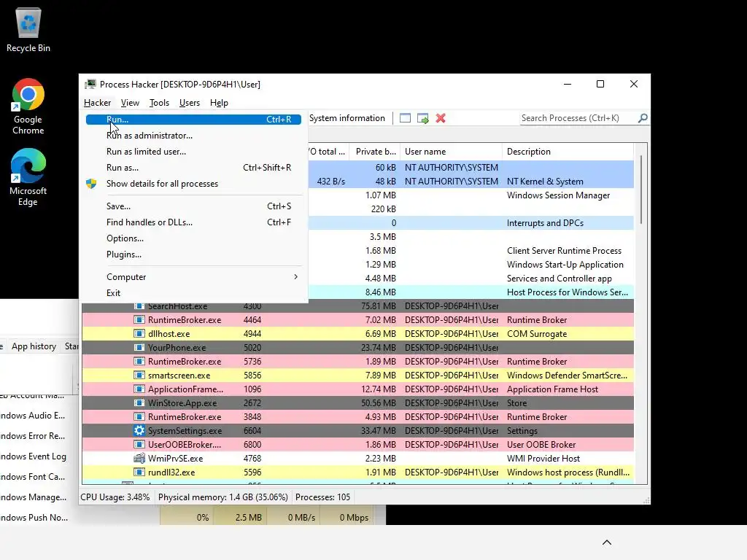This screenshot has height=560, width=747.
Task: Click the process list vertical scrollbar
Action: pyautogui.click(x=641, y=190)
